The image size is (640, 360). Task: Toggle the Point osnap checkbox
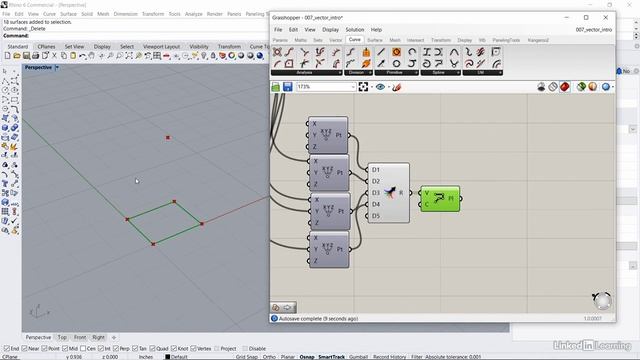coord(44,349)
